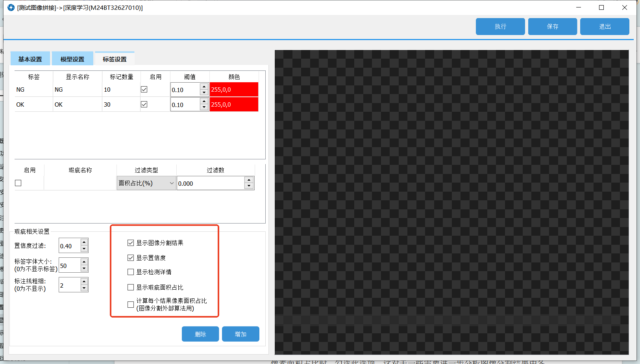Increase filter number value with up arrow
The image size is (640, 364).
point(249,180)
